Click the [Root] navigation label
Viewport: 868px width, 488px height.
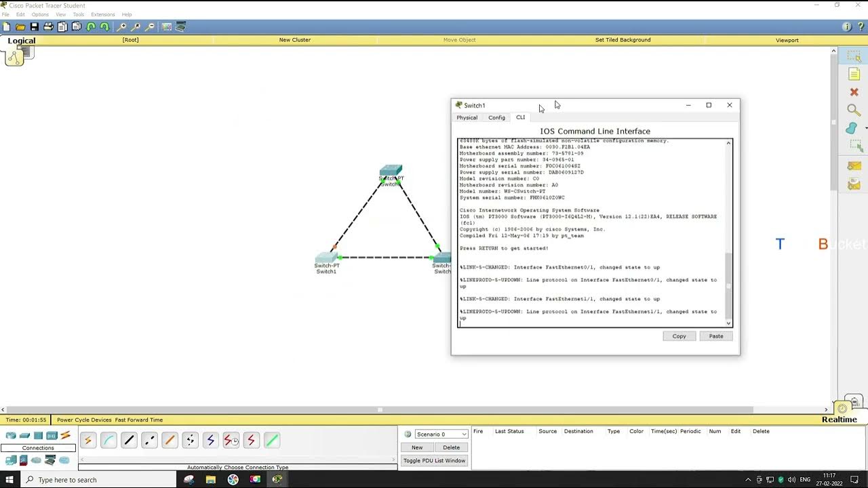130,40
